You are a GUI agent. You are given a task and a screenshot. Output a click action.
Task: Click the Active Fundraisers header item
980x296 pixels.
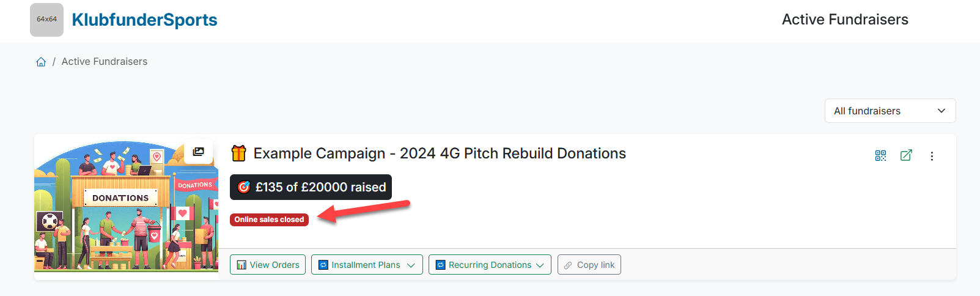tap(845, 20)
